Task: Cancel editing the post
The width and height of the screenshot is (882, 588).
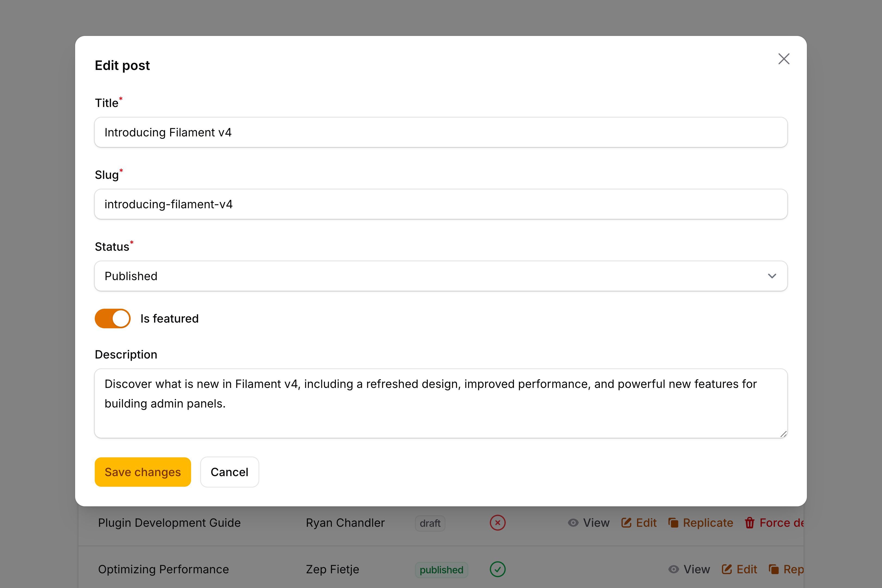Action: (x=229, y=472)
